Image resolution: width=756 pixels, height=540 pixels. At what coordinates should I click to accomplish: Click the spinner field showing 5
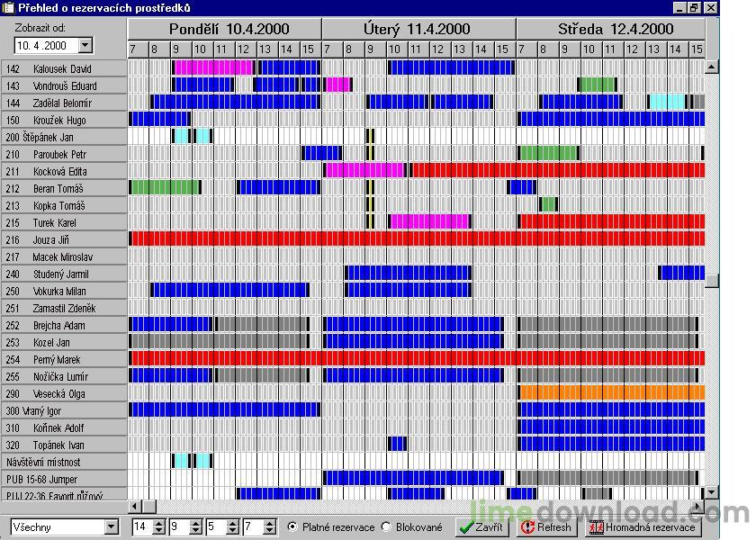tap(216, 526)
